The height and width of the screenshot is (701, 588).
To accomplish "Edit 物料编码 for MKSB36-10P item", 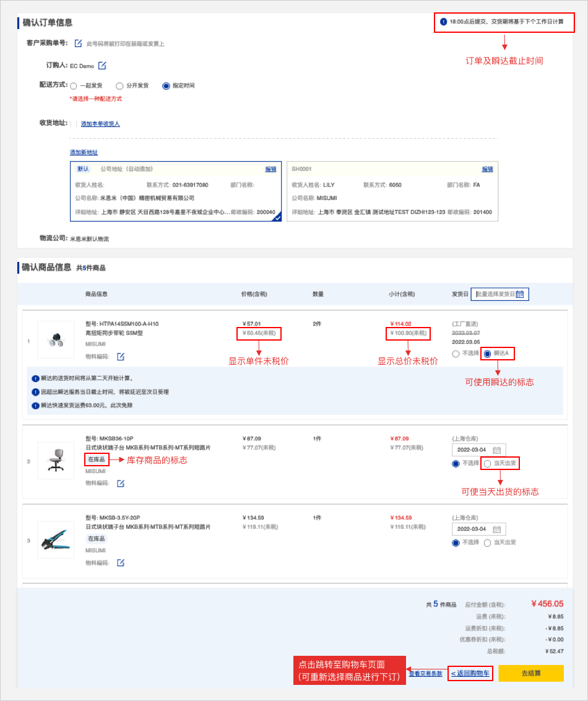I will (121, 483).
